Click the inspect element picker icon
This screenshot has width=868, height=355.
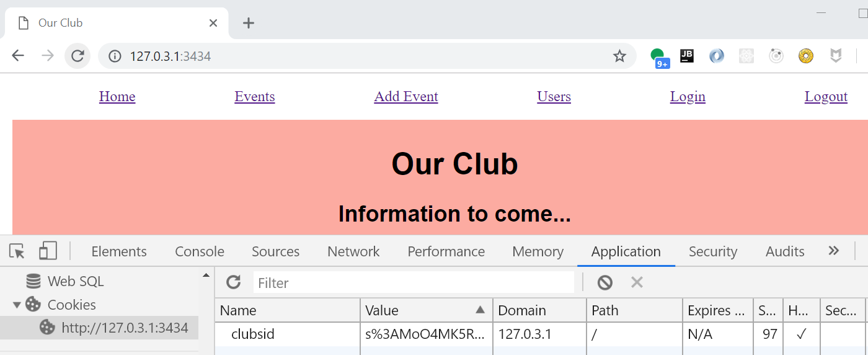click(x=17, y=251)
